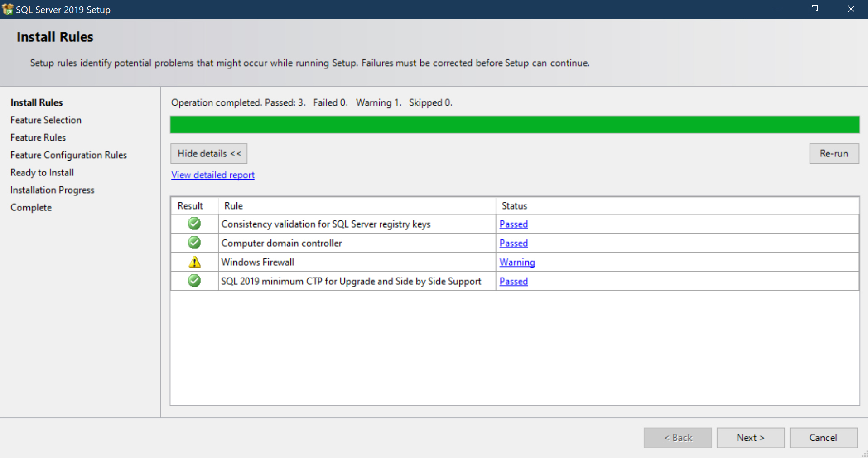Click the yellow warning icon for Windows Firewall
The image size is (868, 458).
coord(194,262)
